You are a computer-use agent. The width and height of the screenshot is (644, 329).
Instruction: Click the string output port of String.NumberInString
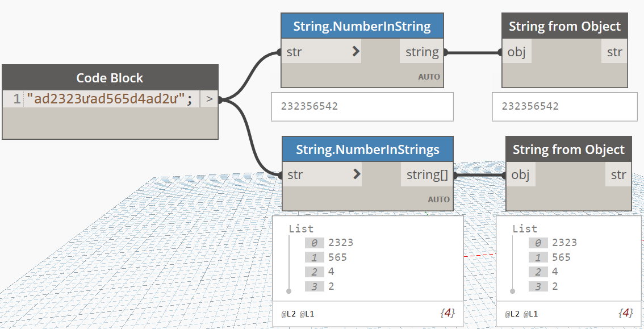click(422, 52)
